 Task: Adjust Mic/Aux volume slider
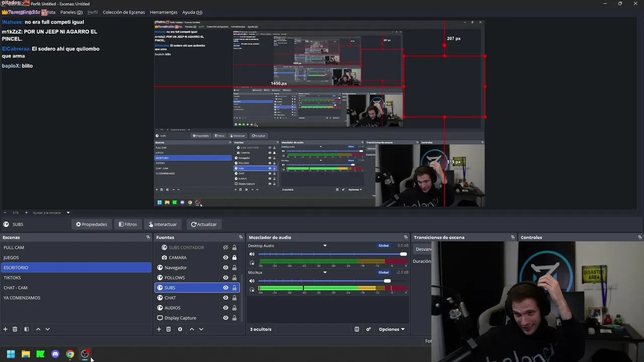point(332,281)
